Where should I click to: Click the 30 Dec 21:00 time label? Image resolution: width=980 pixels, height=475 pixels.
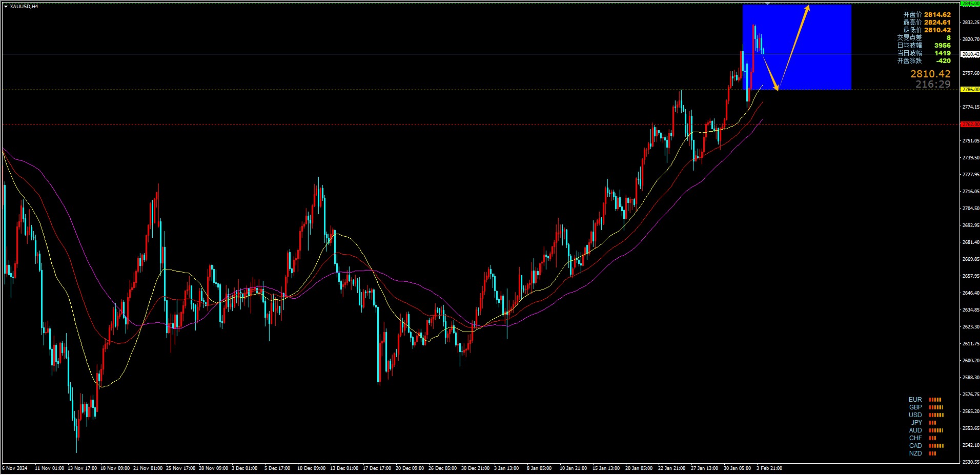click(476, 468)
